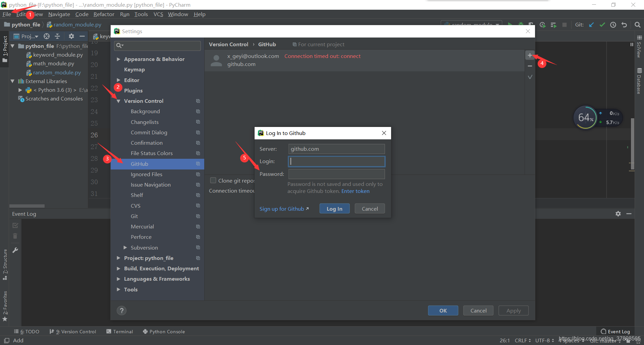Click the Enter token link

click(x=355, y=191)
